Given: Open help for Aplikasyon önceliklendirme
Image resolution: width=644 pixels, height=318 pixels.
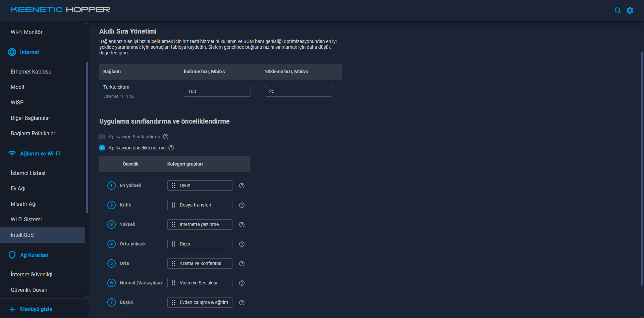Looking at the screenshot, I should tap(171, 148).
